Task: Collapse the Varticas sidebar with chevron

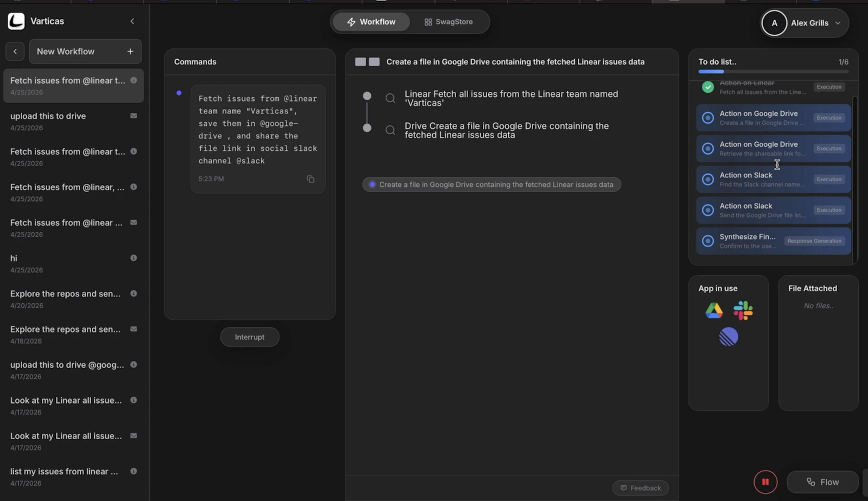Action: pyautogui.click(x=132, y=21)
